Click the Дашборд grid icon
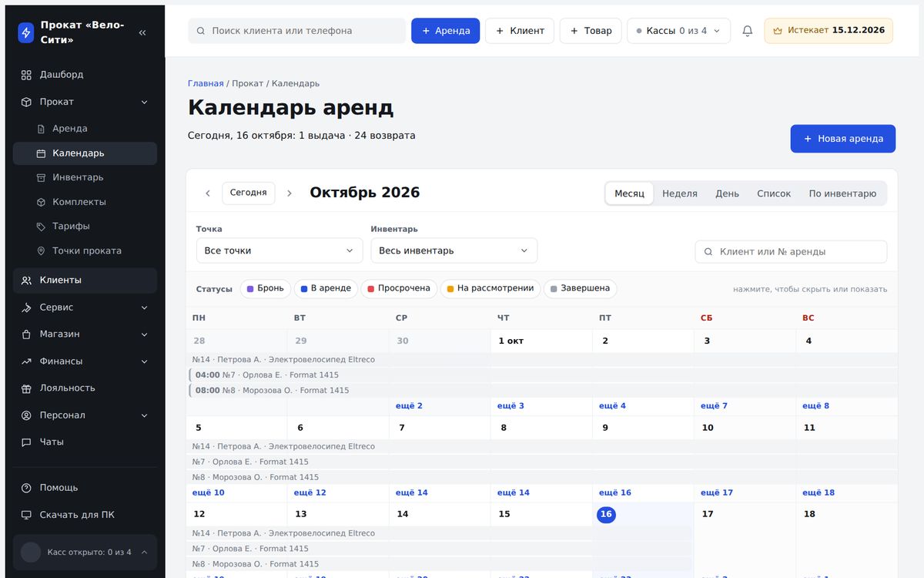Viewport: 924px width, 578px height. [x=26, y=75]
